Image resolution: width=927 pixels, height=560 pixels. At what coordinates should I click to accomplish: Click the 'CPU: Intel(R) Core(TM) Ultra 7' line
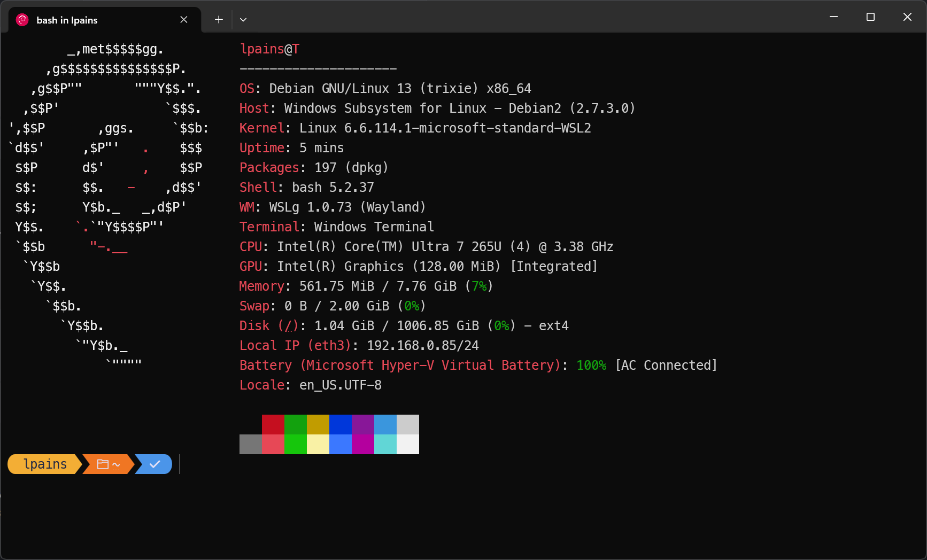point(427,247)
